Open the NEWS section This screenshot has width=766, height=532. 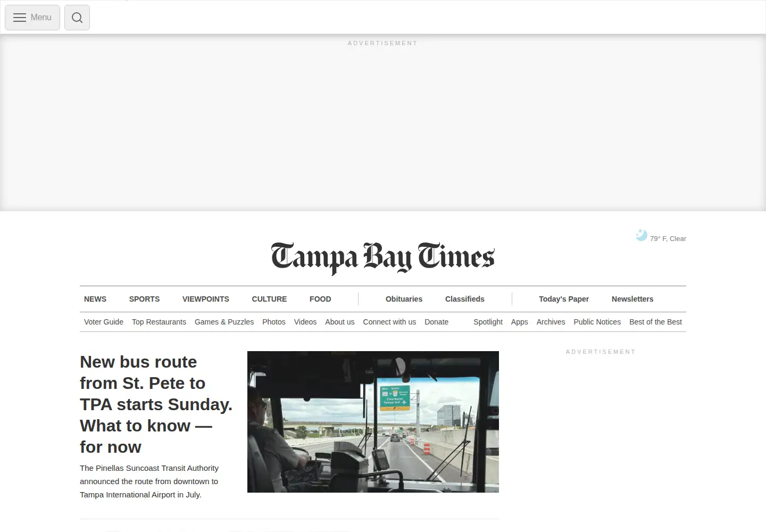pyautogui.click(x=95, y=299)
